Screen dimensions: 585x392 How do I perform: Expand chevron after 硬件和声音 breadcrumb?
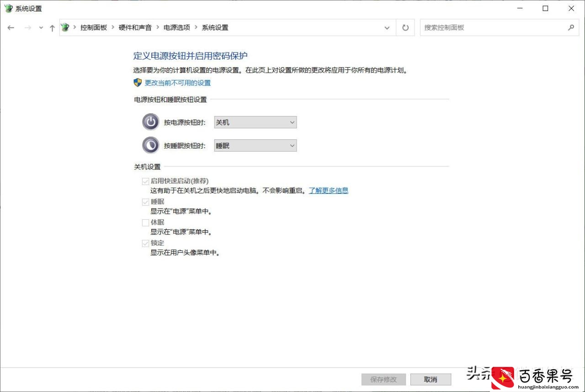tap(158, 27)
